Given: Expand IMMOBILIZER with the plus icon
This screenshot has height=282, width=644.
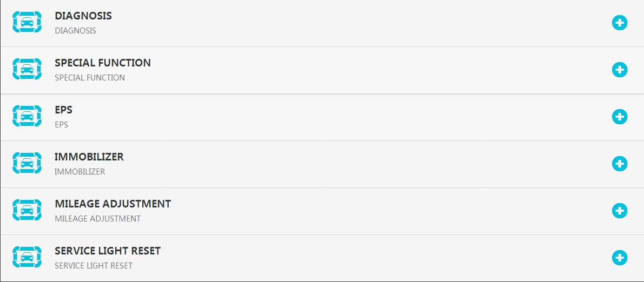Looking at the screenshot, I should tap(620, 164).
